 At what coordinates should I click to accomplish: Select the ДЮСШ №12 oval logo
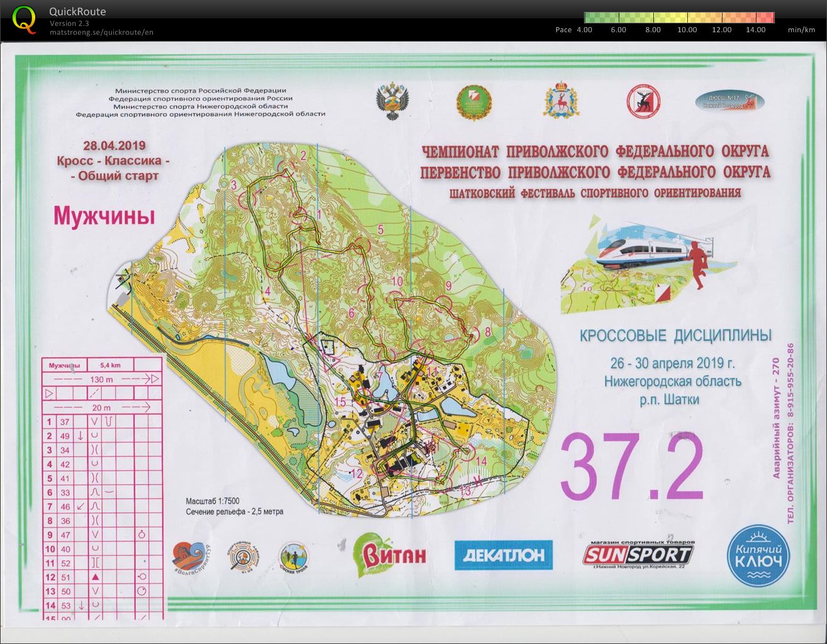[729, 101]
